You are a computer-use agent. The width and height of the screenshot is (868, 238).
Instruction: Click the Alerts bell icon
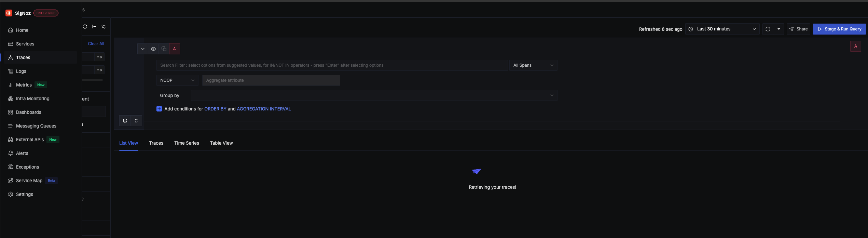pos(11,153)
